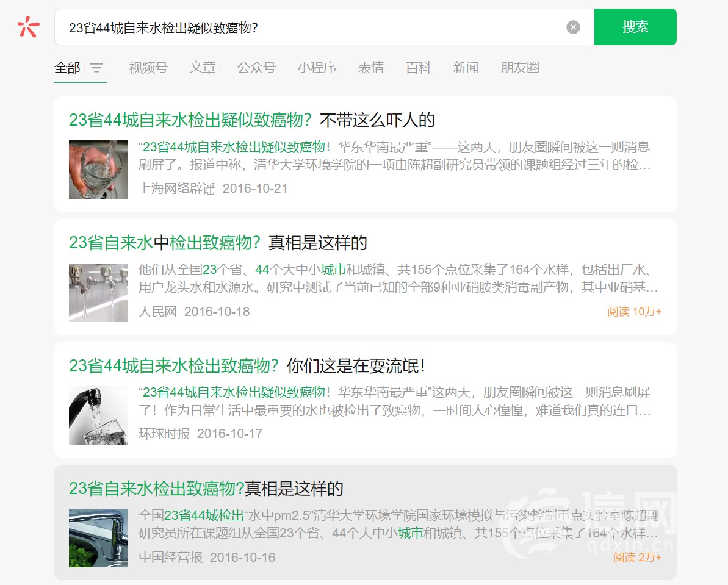
Task: Go to the 小程序 tab
Action: [317, 68]
